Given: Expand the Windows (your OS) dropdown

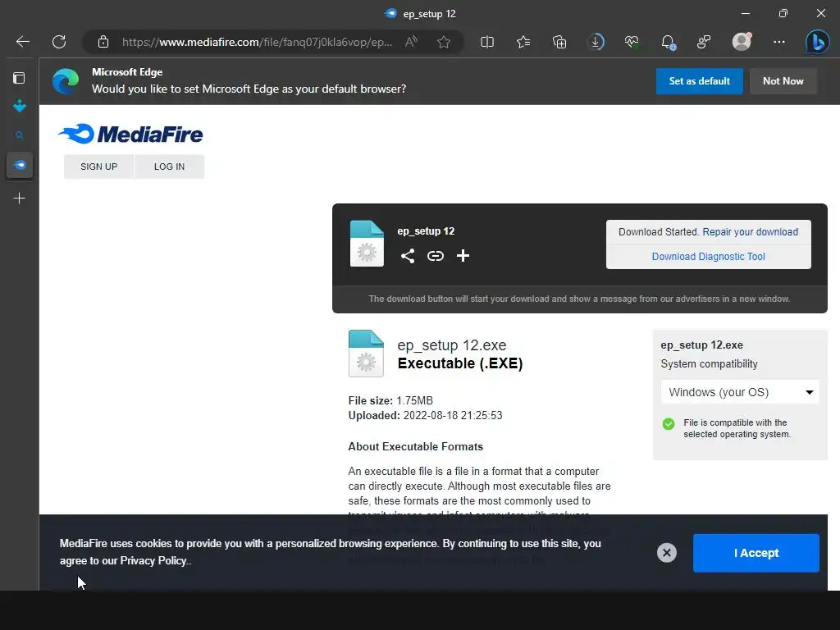Looking at the screenshot, I should coord(740,392).
